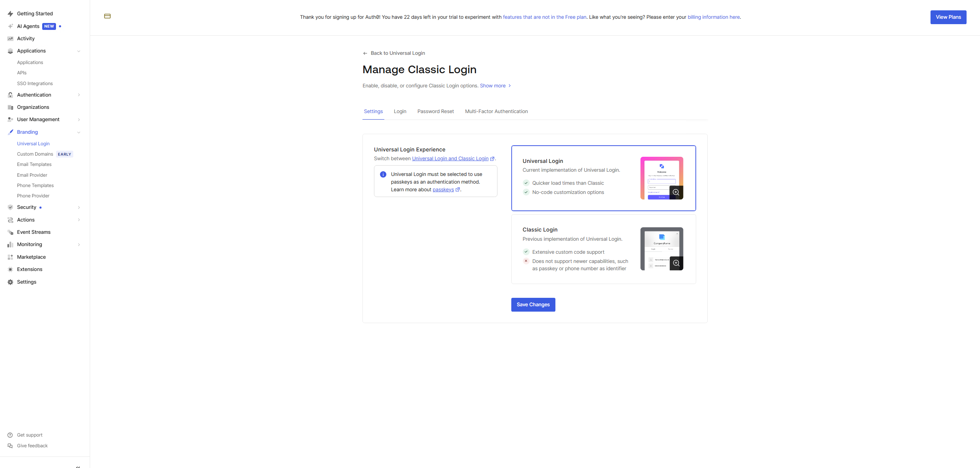The height and width of the screenshot is (468, 980).
Task: Click the Extensions chip icon
Action: pyautogui.click(x=10, y=269)
